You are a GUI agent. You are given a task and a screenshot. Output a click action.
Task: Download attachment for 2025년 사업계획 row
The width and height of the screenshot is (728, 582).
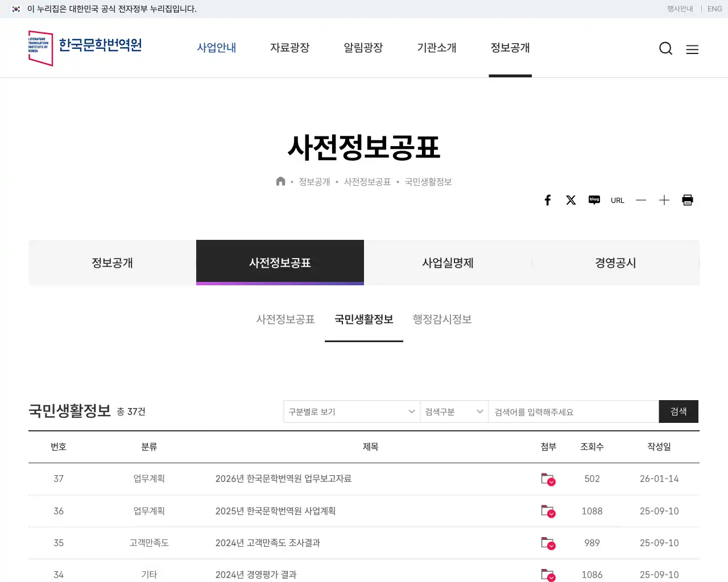[548, 511]
